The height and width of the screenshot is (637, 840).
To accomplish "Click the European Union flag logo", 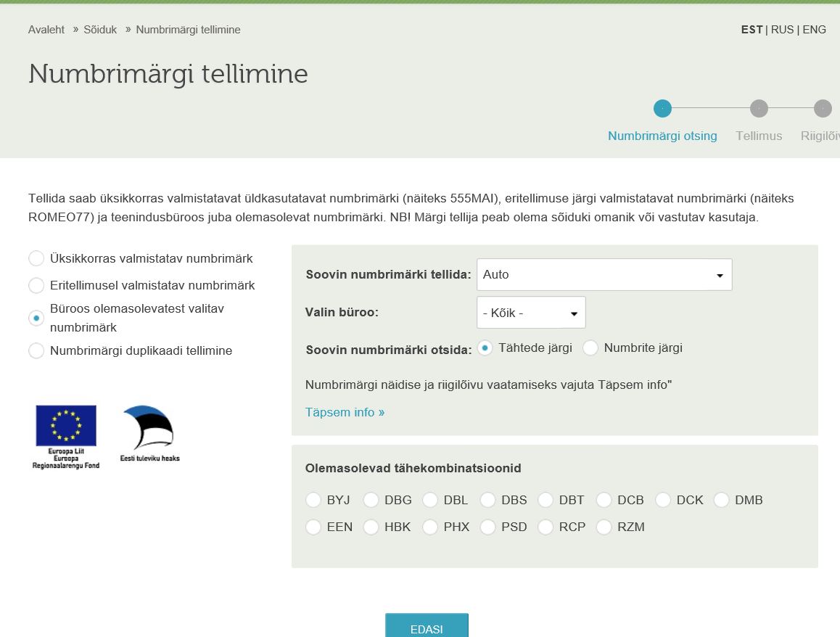I will point(66,425).
